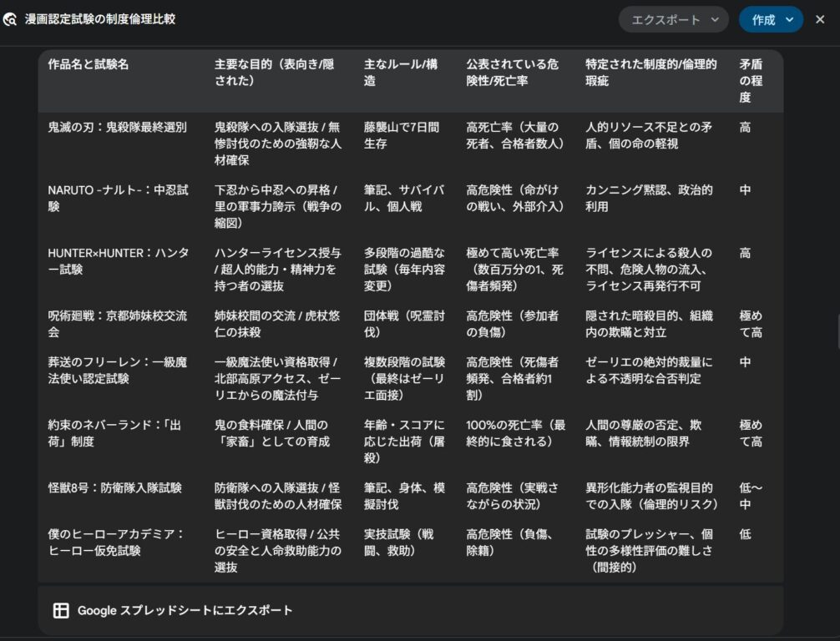Click 極めて高 in the 呪術廻戦 row
This screenshot has width=840, height=641.
tap(751, 324)
